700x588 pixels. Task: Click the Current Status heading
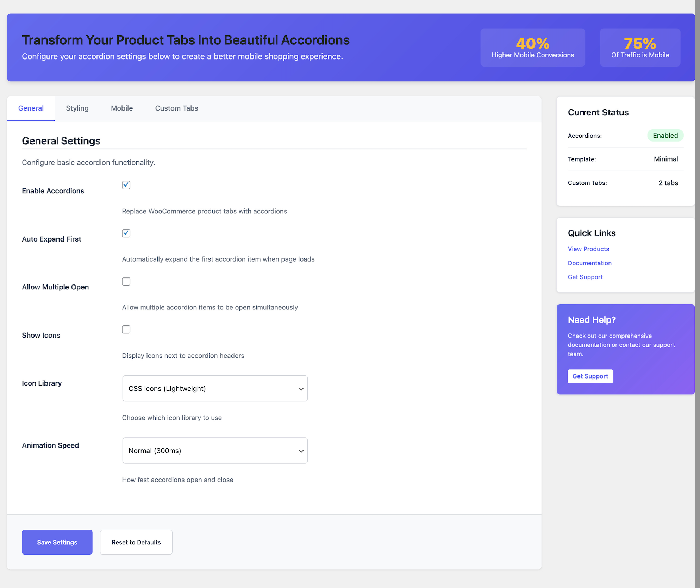[x=598, y=112]
